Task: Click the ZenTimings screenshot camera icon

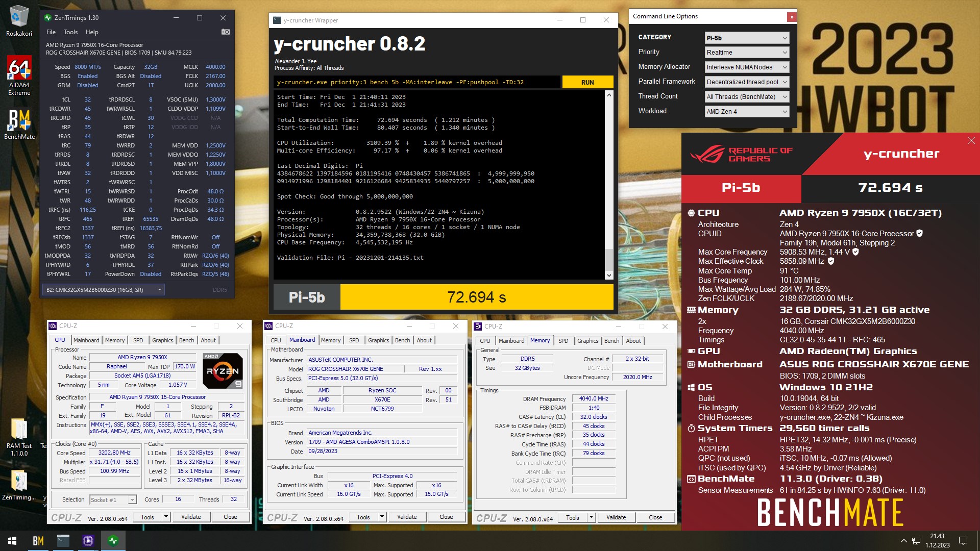Action: point(225,32)
